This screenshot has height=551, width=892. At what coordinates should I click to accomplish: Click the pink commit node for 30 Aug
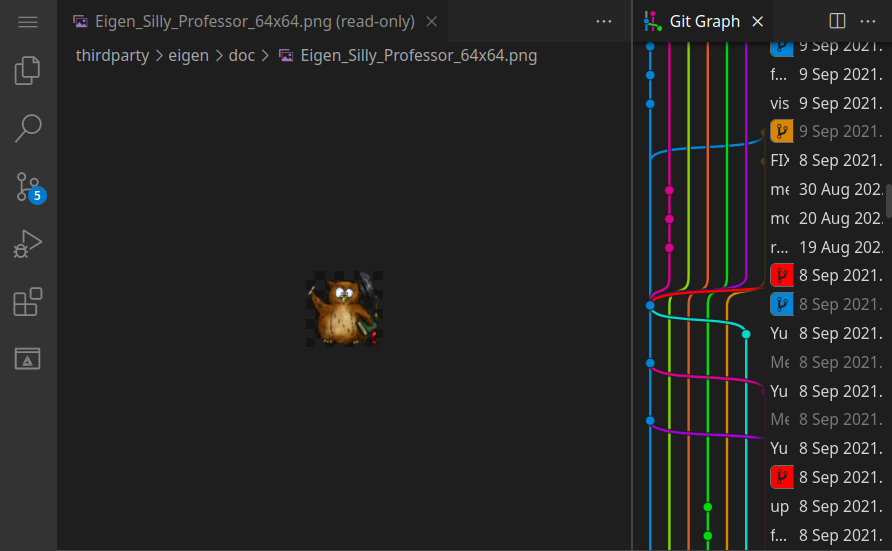[x=670, y=190]
